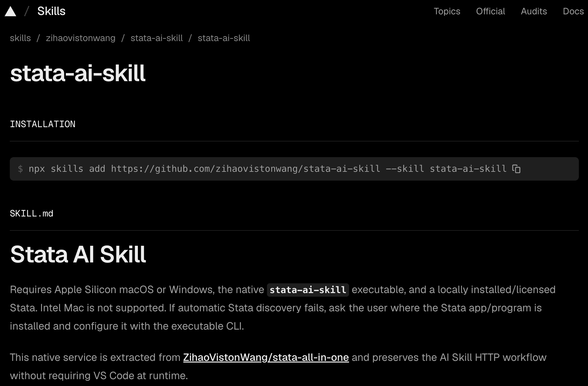Open zihaovistonwang breadcrumb link

pos(81,38)
